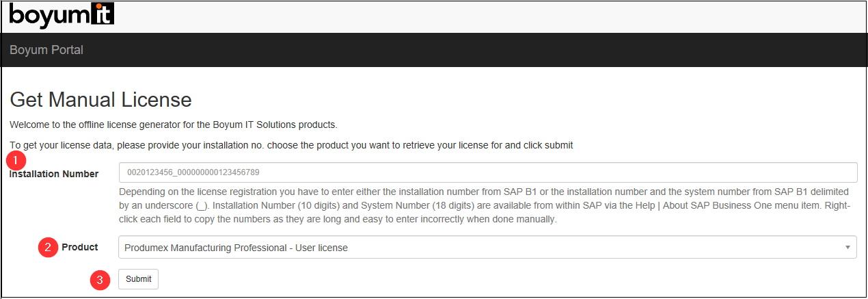Screen dimensions: 868x299
Task: Click the red step 3 marker
Action: [100, 279]
